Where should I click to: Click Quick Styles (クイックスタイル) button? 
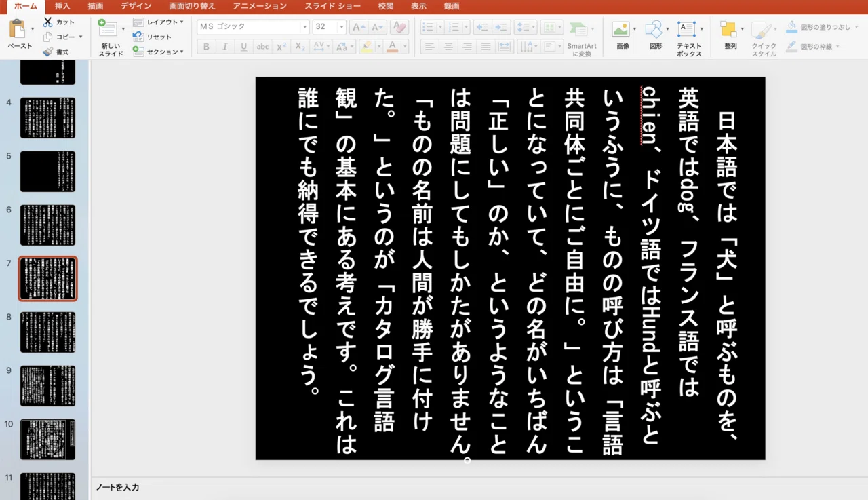click(764, 39)
